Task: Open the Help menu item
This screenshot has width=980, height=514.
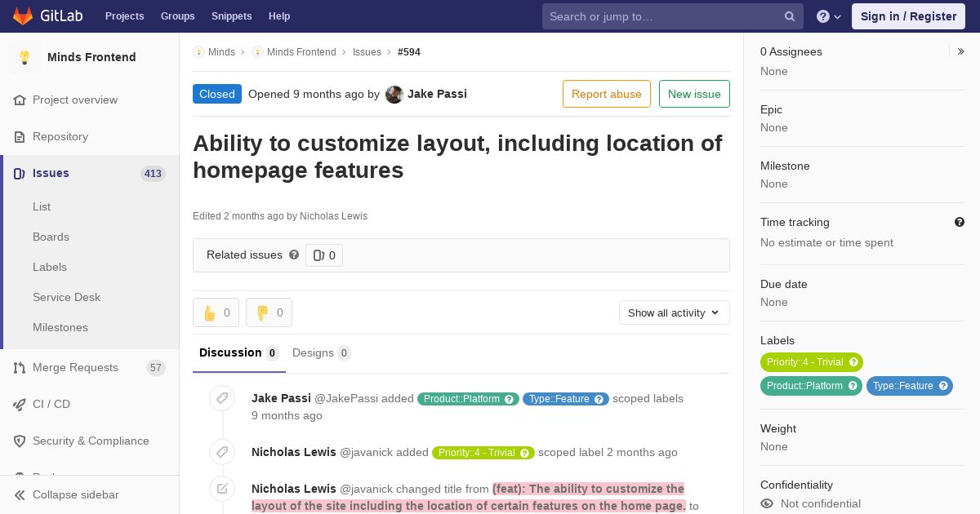Action: (x=279, y=16)
